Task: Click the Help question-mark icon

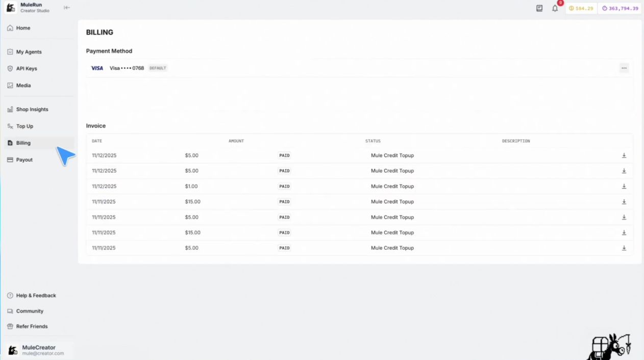Action: (10, 296)
